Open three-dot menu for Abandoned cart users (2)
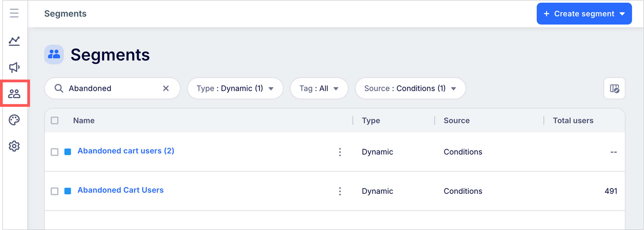644x230 pixels. (x=340, y=152)
